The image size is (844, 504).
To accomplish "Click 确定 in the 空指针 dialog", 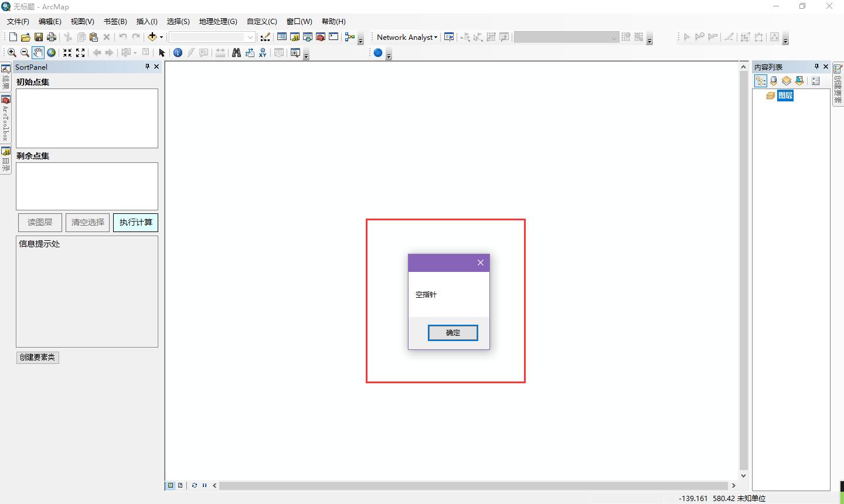I will [x=453, y=333].
